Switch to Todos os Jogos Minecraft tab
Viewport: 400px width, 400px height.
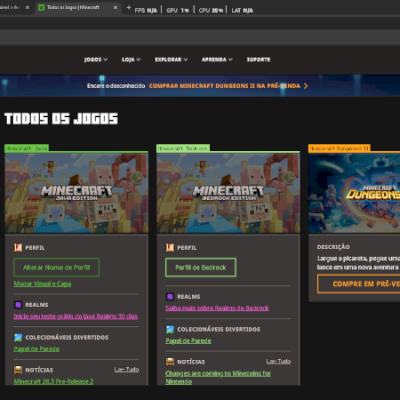[x=78, y=7]
